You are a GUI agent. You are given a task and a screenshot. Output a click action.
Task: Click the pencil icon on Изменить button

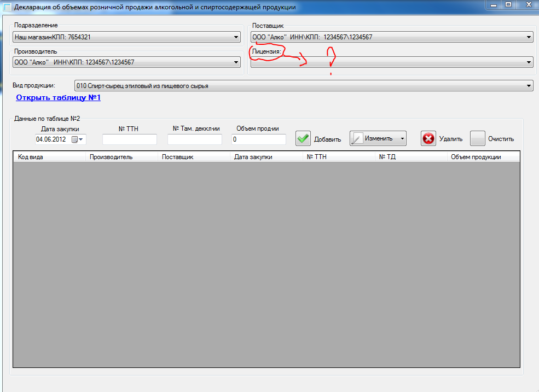click(x=357, y=139)
